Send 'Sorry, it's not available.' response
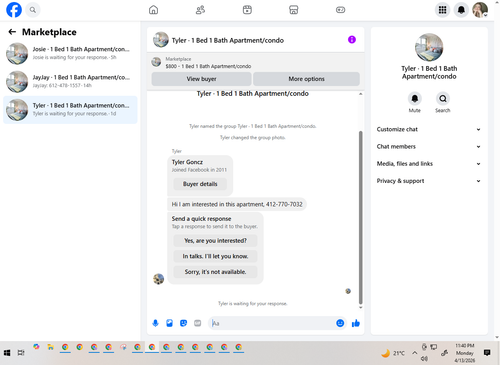The width and height of the screenshot is (500, 365). tap(215, 272)
